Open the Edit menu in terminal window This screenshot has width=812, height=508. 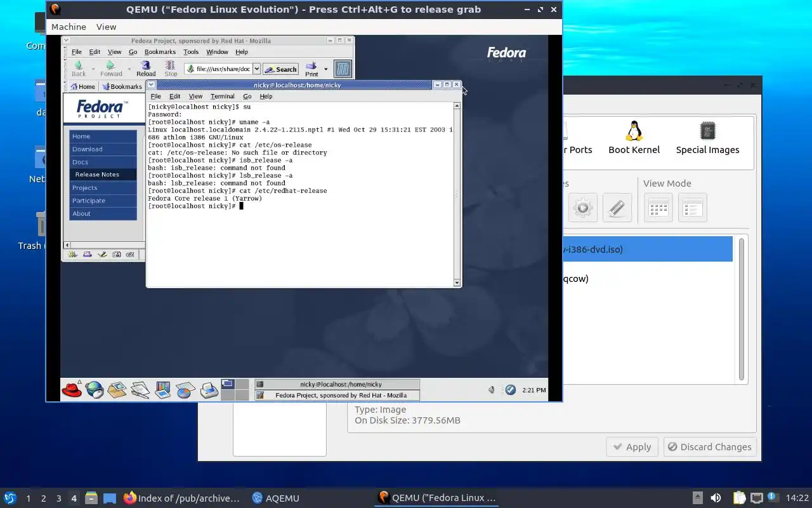pos(174,97)
